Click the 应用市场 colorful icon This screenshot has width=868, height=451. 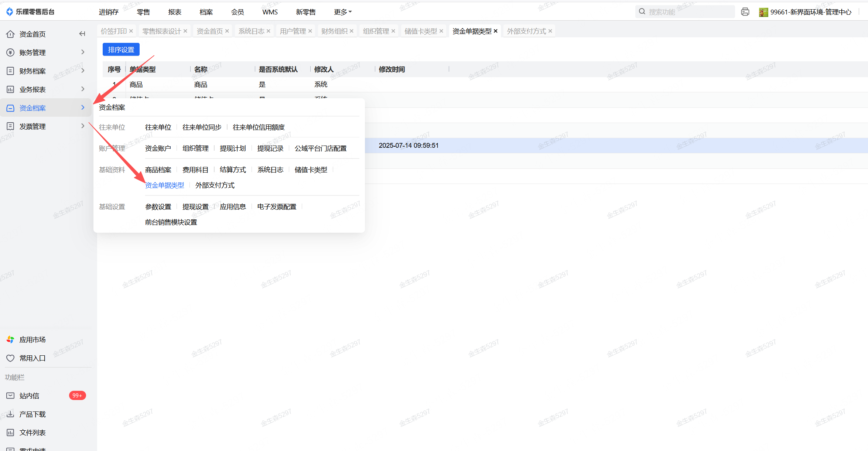pos(10,339)
